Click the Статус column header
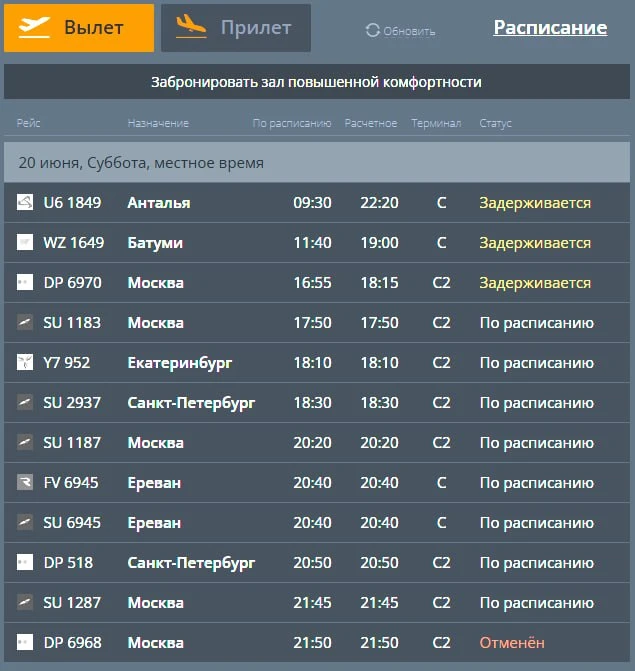Screen dimensions: 635x671 (495, 123)
